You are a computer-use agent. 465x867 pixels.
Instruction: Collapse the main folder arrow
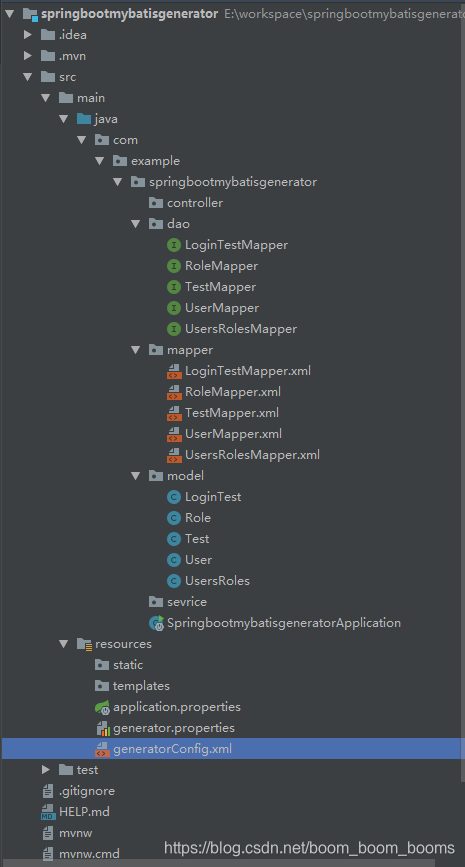[46, 98]
